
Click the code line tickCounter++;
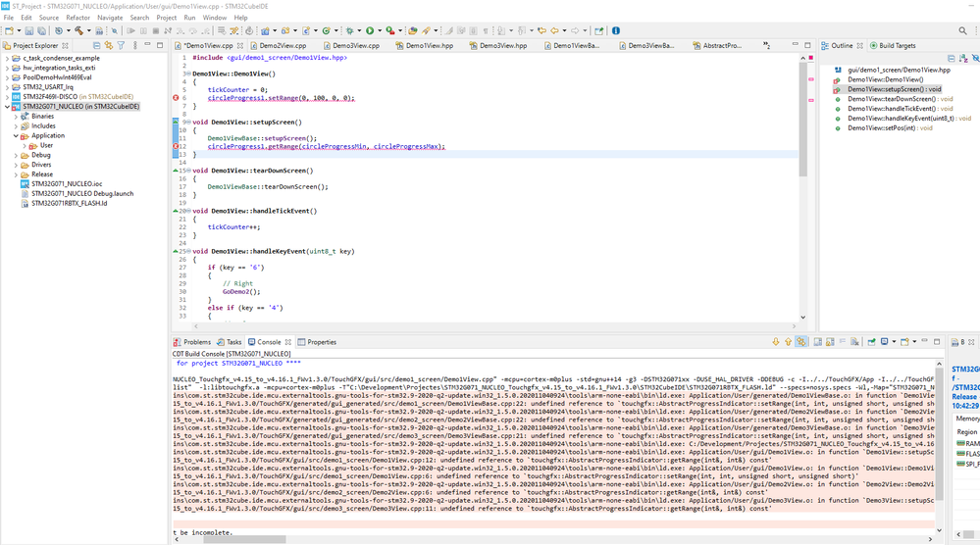(233, 227)
